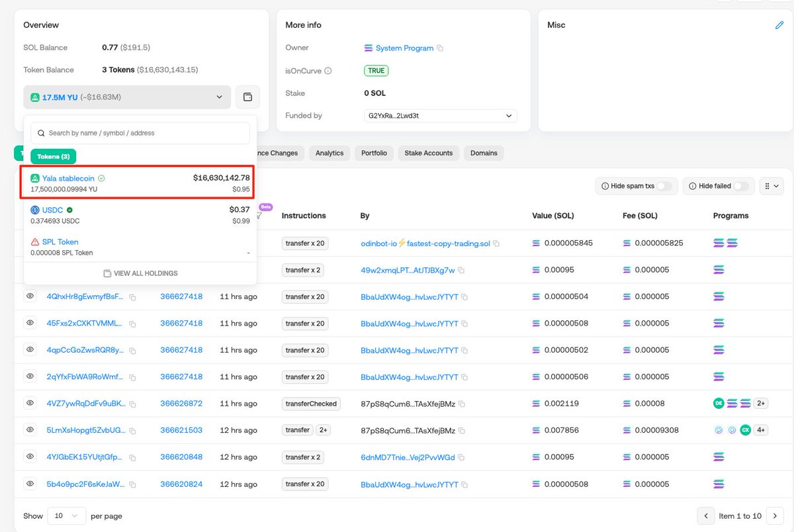Click the USDC verified checkmark badge
This screenshot has width=794, height=532.
click(69, 210)
